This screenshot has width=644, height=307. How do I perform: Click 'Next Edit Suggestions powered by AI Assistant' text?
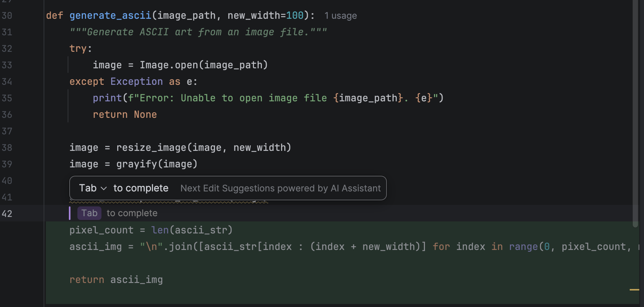pyautogui.click(x=280, y=188)
